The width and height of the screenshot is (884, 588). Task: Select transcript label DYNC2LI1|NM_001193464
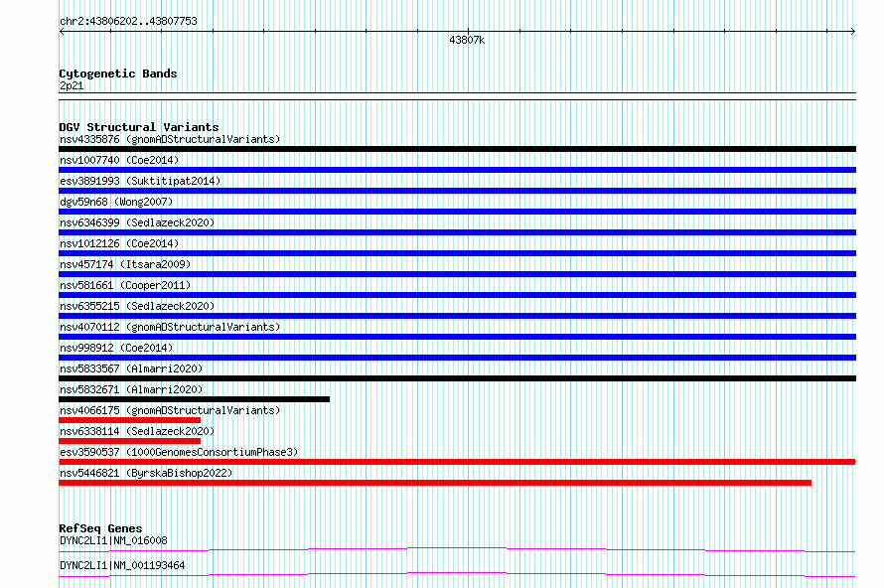tap(122, 565)
